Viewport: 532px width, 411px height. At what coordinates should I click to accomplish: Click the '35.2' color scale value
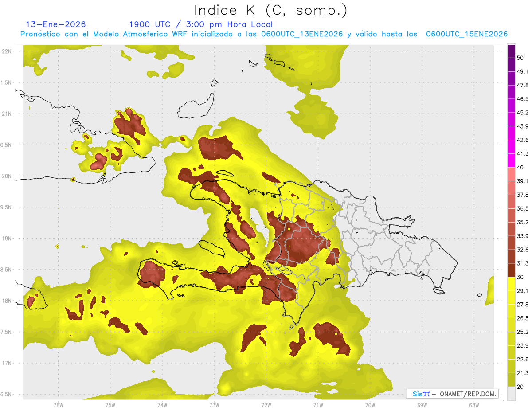[x=523, y=222]
